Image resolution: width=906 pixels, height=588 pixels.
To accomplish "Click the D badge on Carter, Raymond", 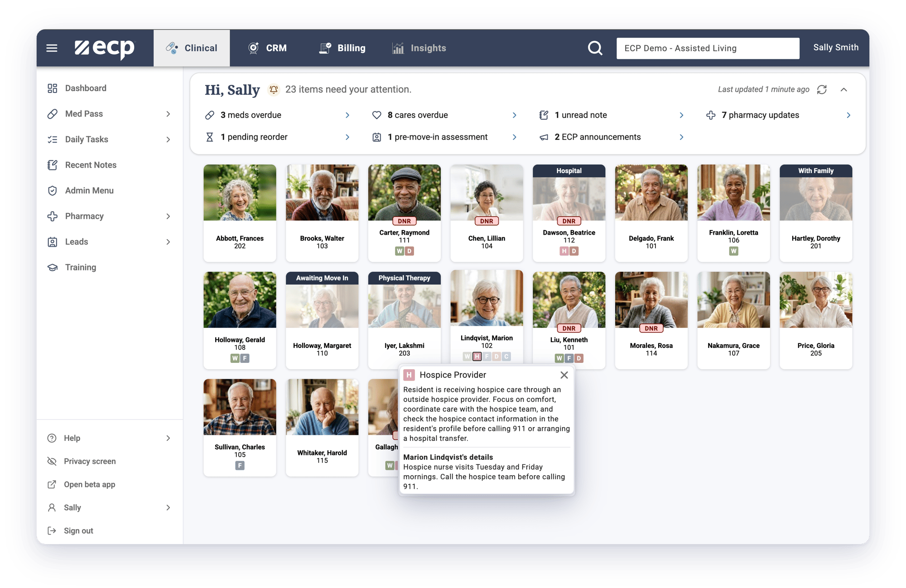I will 409,251.
